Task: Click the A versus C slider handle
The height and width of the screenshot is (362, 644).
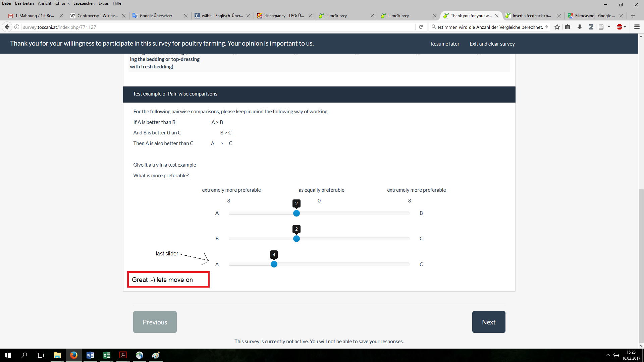Action: (x=274, y=264)
